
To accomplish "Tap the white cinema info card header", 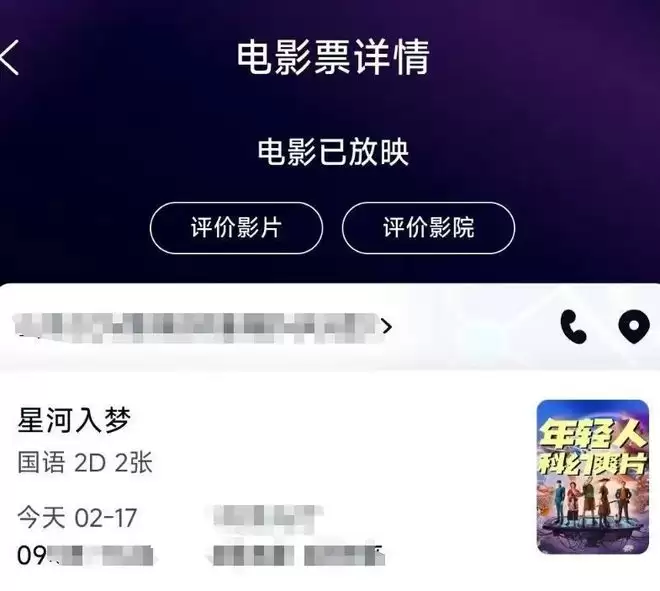I will coord(330,327).
